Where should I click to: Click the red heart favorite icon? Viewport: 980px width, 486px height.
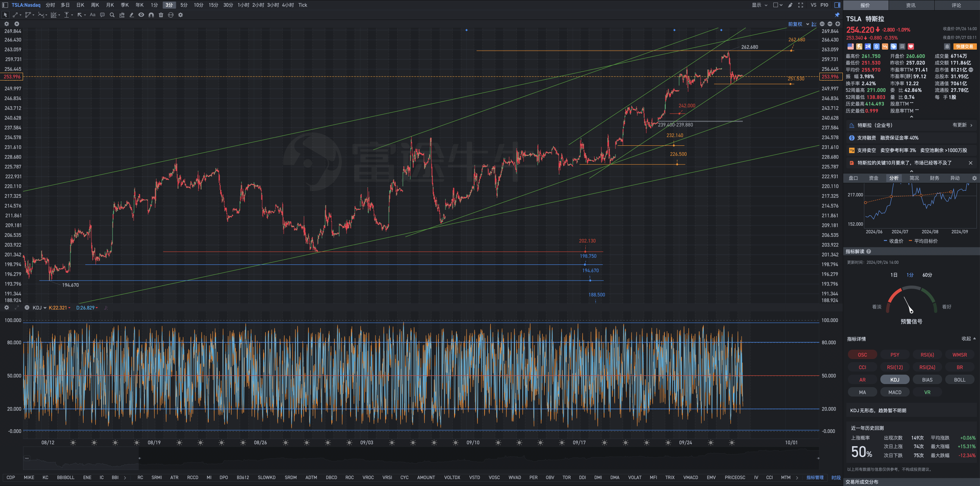tap(911, 46)
